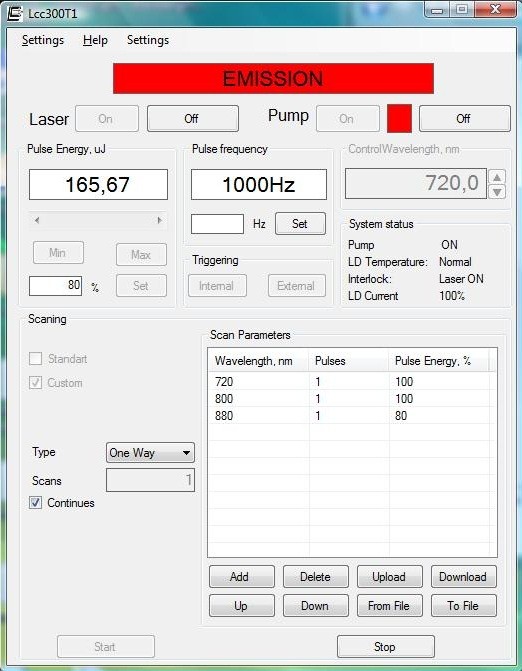Click the Lcc300T1 title bar app icon
Screen dimensions: 522x671
pyautogui.click(x=15, y=13)
